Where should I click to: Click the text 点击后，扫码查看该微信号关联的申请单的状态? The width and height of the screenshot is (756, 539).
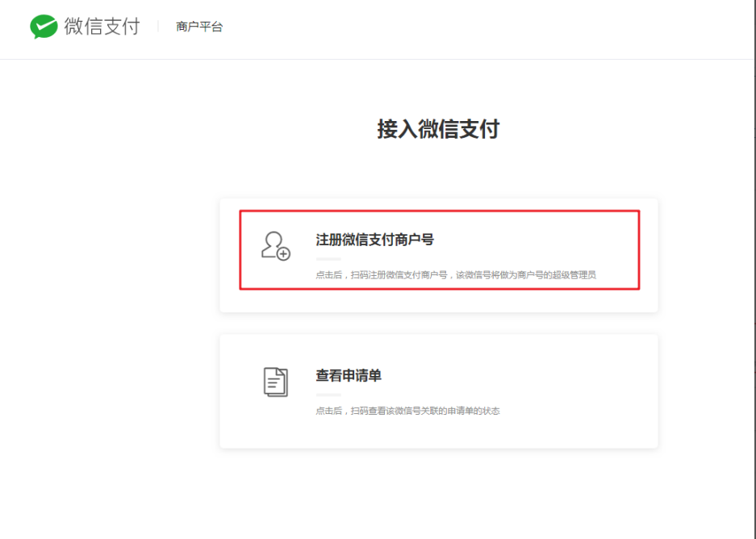coord(407,411)
